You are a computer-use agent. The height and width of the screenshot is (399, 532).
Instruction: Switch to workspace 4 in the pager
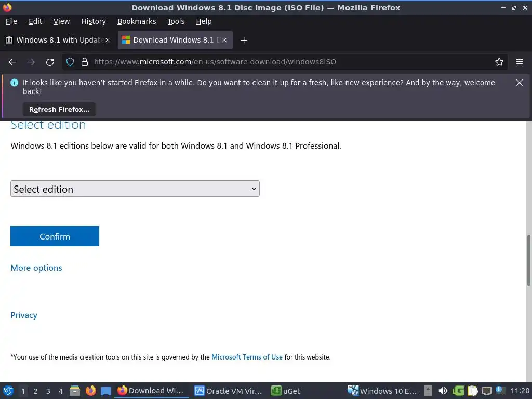[x=60, y=391]
